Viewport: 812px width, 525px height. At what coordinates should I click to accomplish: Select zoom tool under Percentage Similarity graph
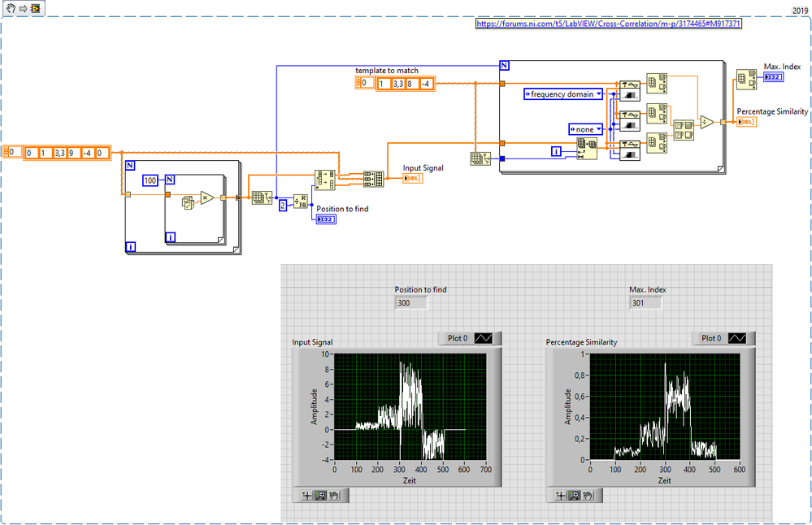[x=574, y=496]
